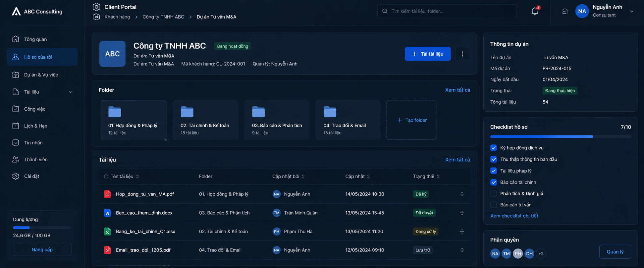The width and height of the screenshot is (644, 268).
Task: Click the Excel icon of Bang_ke_tai_chinh_Q1.xlsx
Action: click(x=107, y=232)
